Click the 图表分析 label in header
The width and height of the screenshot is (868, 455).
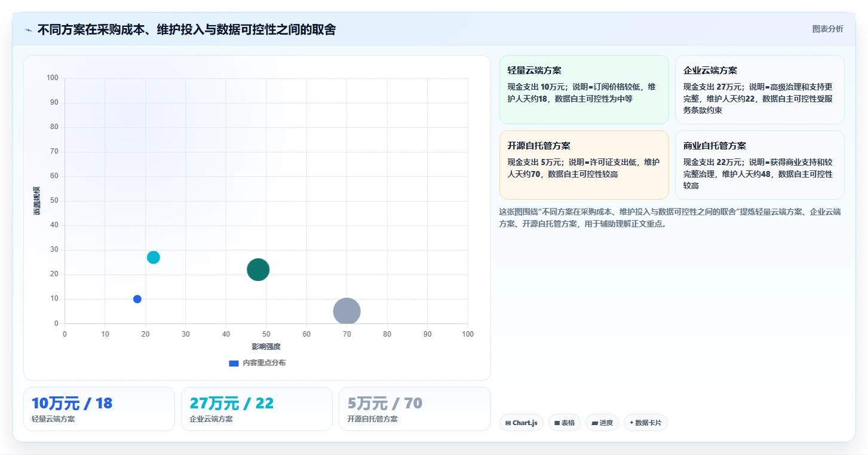click(827, 29)
